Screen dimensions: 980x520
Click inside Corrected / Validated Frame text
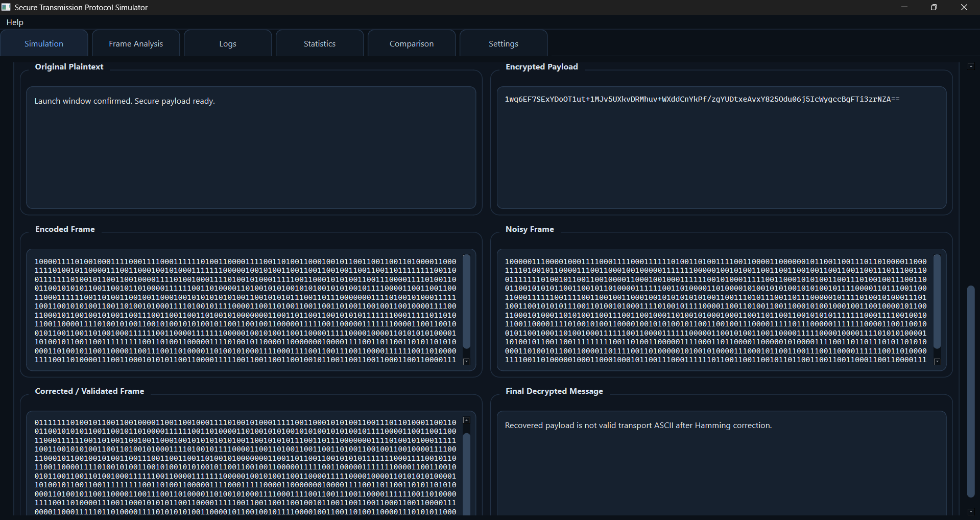[245, 467]
